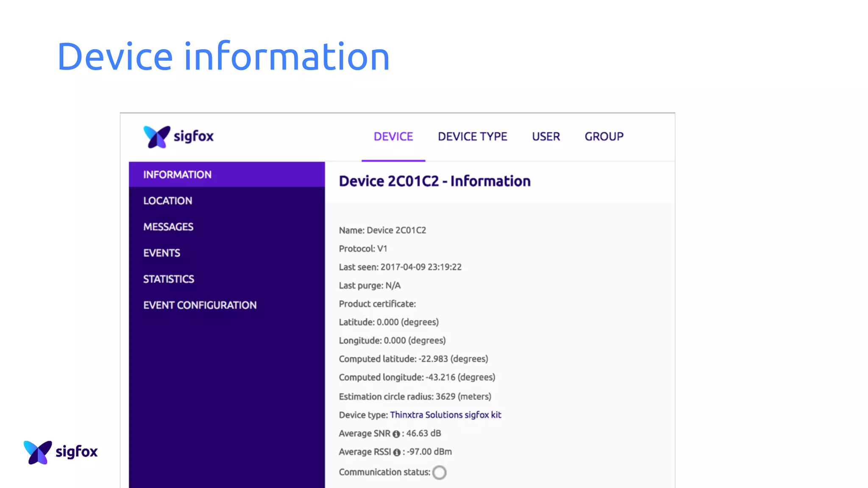Switch to the DEVICE TYPE tab

click(472, 137)
